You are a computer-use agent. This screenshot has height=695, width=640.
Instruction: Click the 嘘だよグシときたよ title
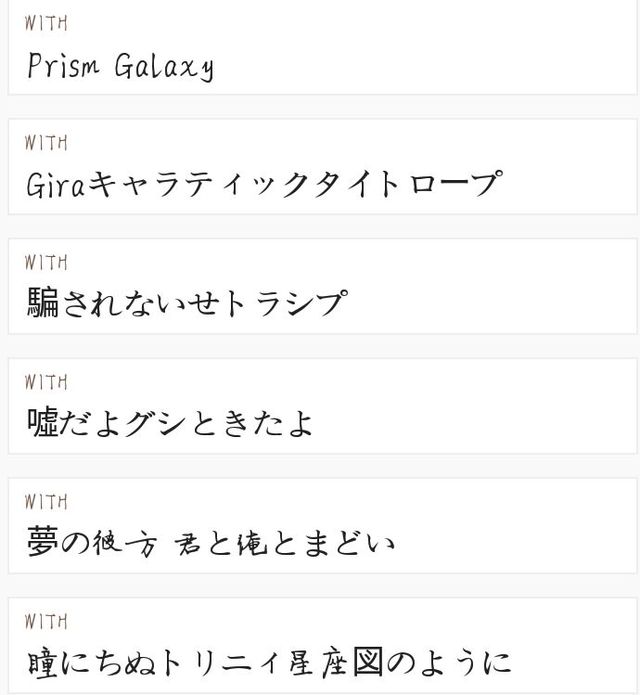point(170,423)
